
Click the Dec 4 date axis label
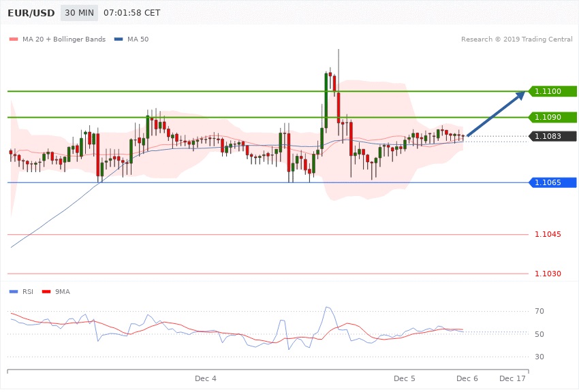click(x=205, y=378)
